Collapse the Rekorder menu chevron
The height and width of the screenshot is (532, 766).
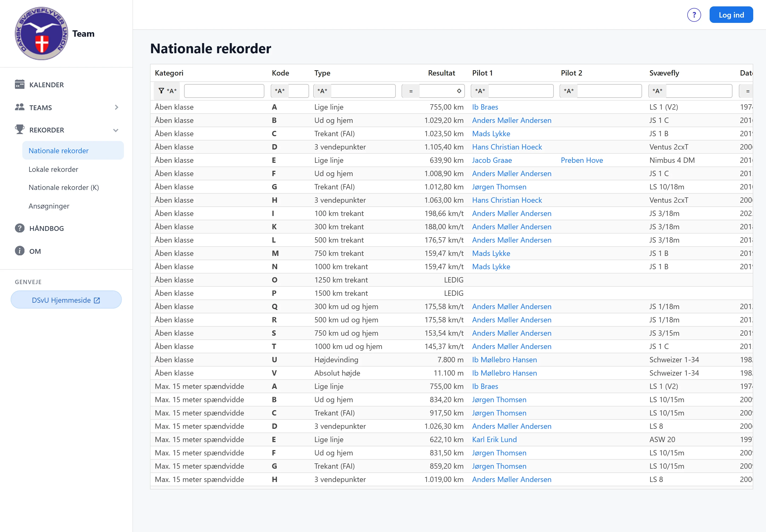tap(116, 130)
